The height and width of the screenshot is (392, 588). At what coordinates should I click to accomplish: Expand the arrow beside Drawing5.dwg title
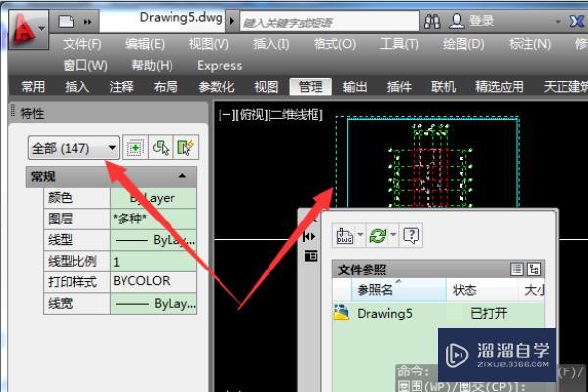(x=231, y=21)
